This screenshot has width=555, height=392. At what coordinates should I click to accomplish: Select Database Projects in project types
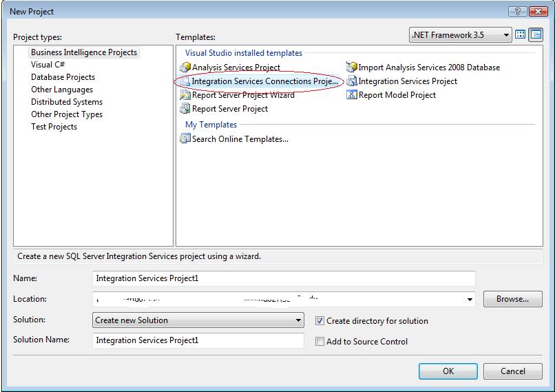coord(63,77)
